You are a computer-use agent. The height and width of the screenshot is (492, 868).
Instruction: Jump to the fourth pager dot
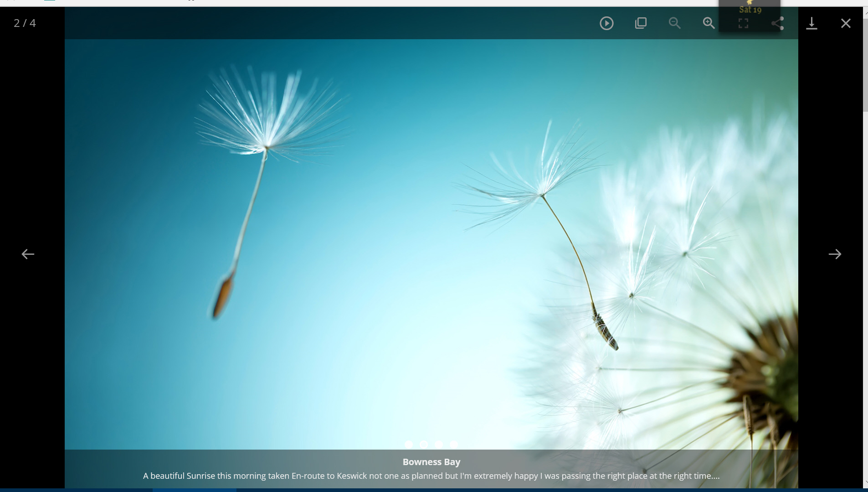coord(454,444)
